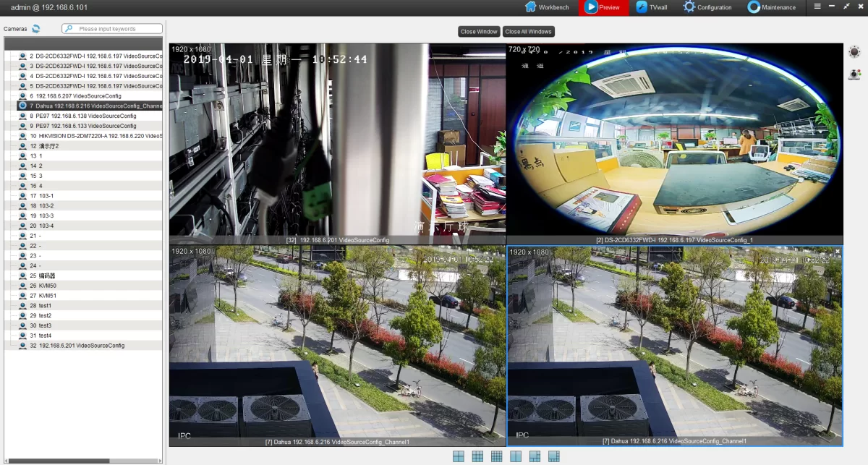The width and height of the screenshot is (868, 465).
Task: Click the camera record icon on right edge
Action: 854,74
